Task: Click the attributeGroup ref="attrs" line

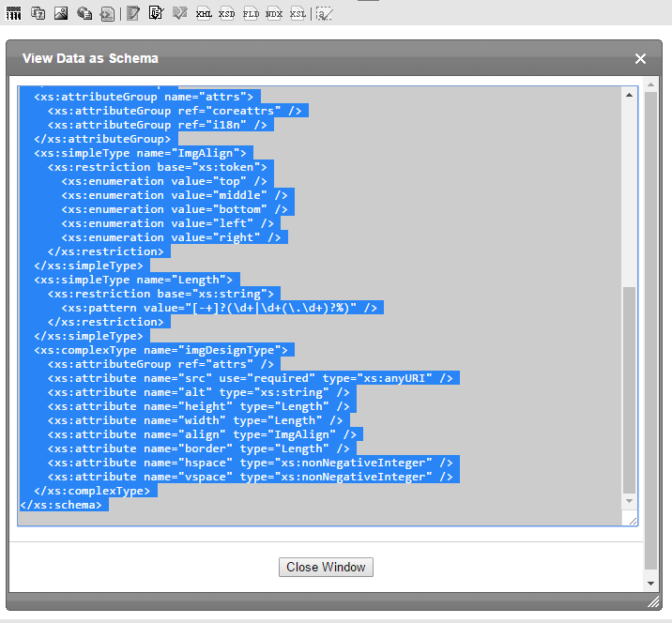Action: coord(160,364)
